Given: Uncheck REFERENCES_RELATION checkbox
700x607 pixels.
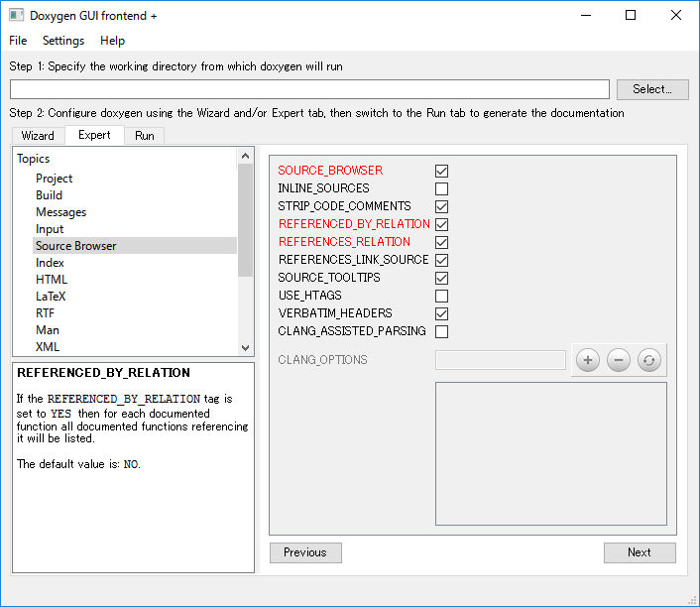Looking at the screenshot, I should point(441,242).
